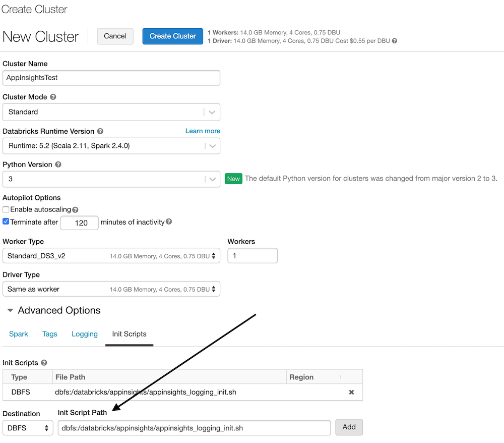The image size is (504, 443).
Task: Click the Enable autoscaling help icon
Action: click(75, 210)
